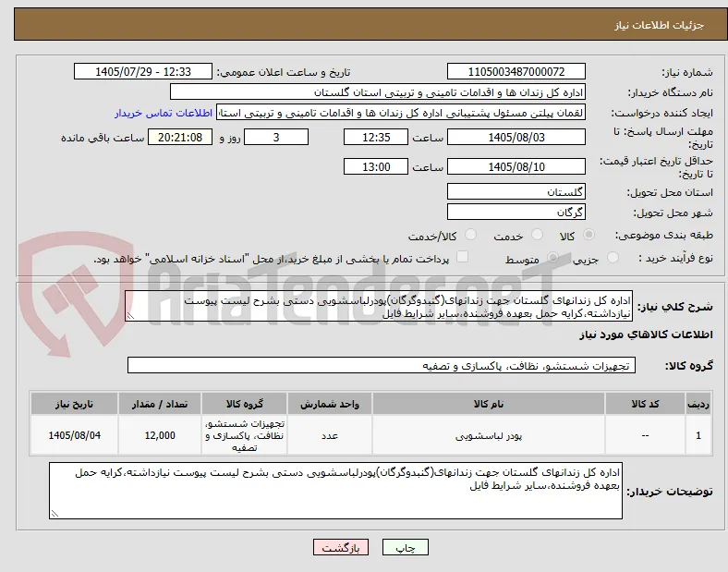Toggle the اسناد خزانه اسلامی payment checkbox
The image size is (728, 572).
[462, 257]
